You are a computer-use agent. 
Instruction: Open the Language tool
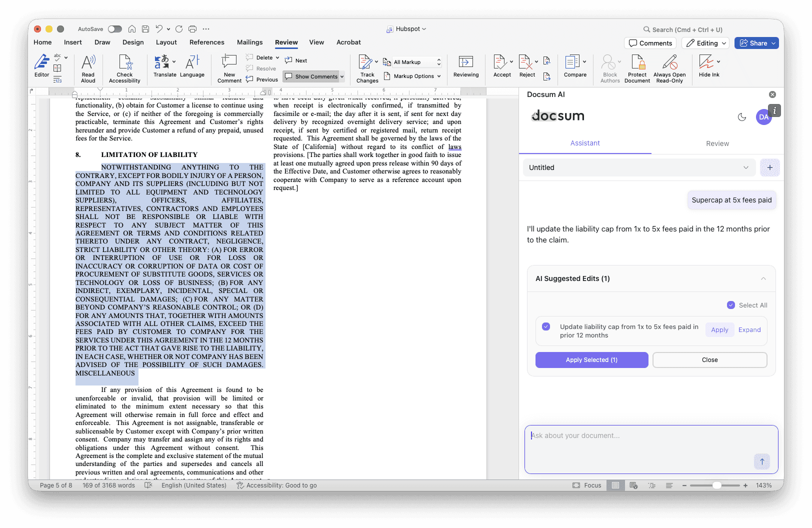pos(192,67)
